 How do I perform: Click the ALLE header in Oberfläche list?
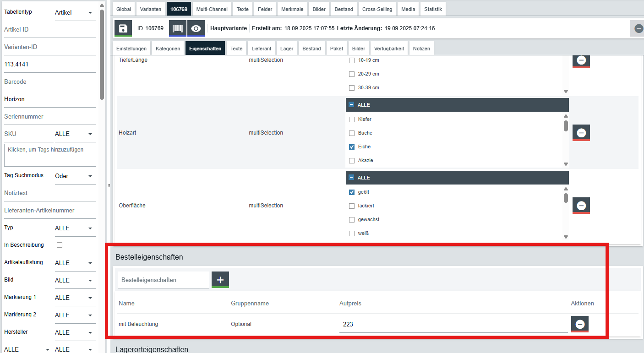(364, 178)
